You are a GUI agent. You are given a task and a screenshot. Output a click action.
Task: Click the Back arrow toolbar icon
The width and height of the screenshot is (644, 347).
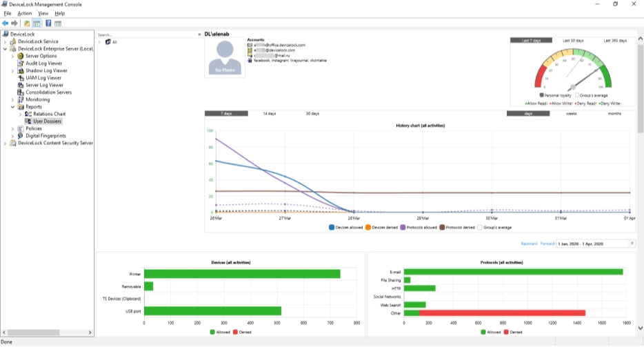coord(6,23)
